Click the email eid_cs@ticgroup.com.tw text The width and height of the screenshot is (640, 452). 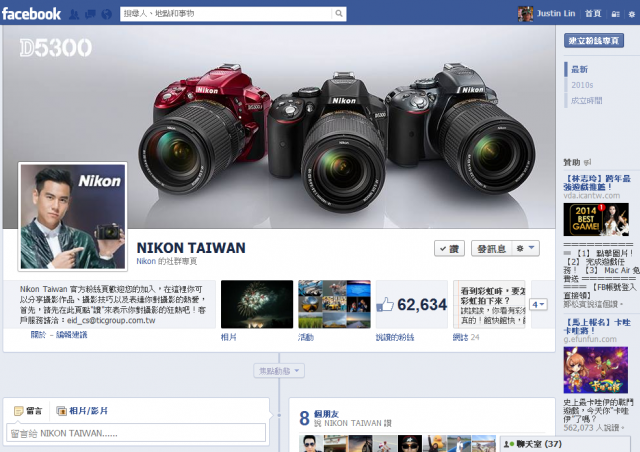click(x=111, y=321)
